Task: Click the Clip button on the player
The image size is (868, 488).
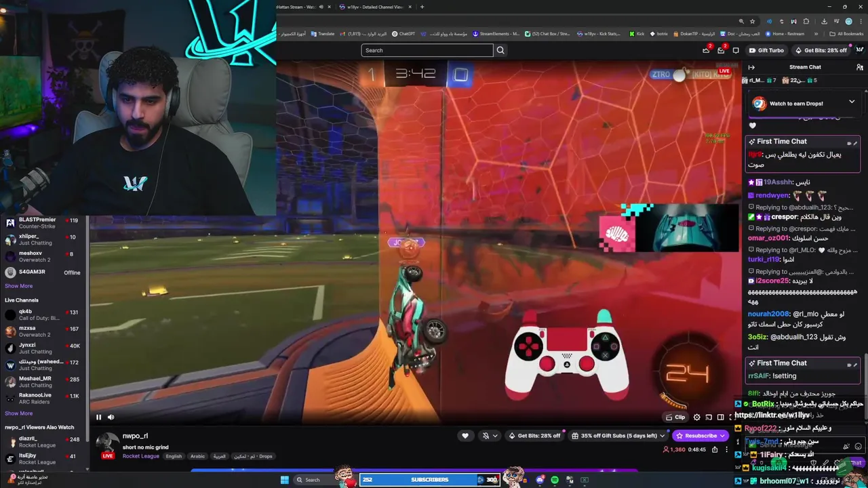Action: click(675, 418)
